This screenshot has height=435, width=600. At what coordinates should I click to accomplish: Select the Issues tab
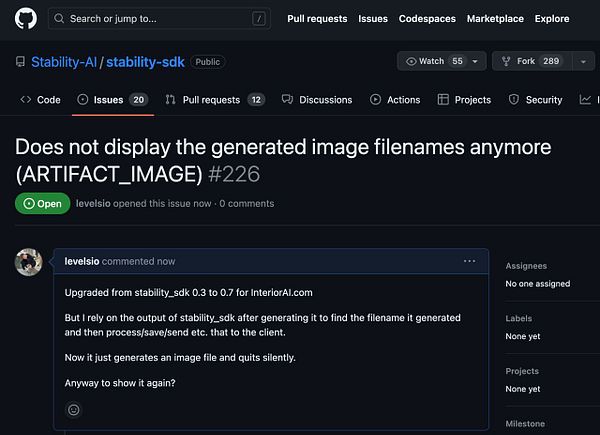pyautogui.click(x=112, y=100)
